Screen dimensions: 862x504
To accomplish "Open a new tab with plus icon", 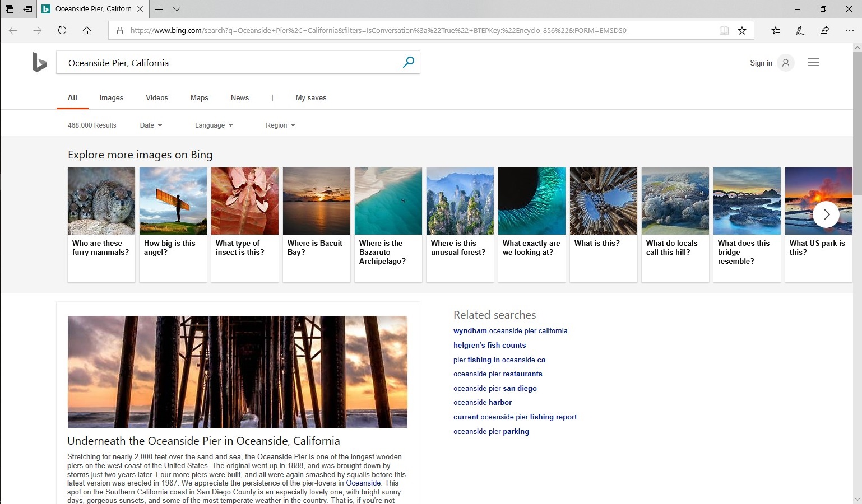I will (x=159, y=9).
